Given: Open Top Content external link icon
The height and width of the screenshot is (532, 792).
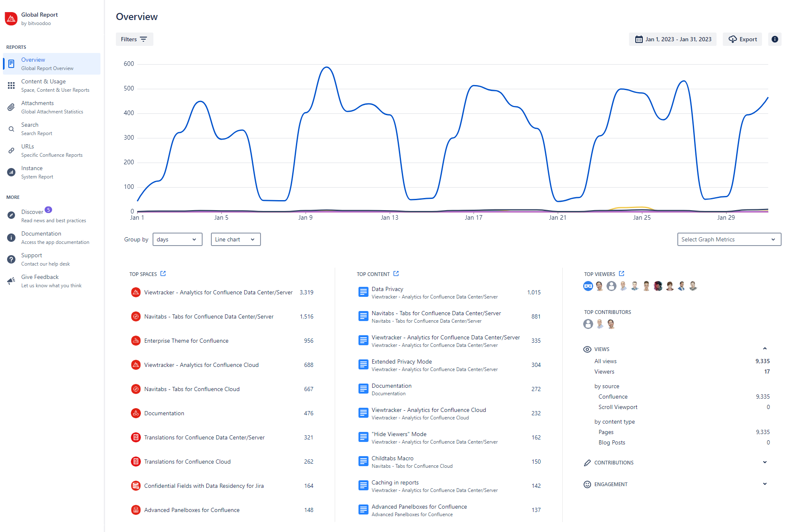Looking at the screenshot, I should 396,274.
